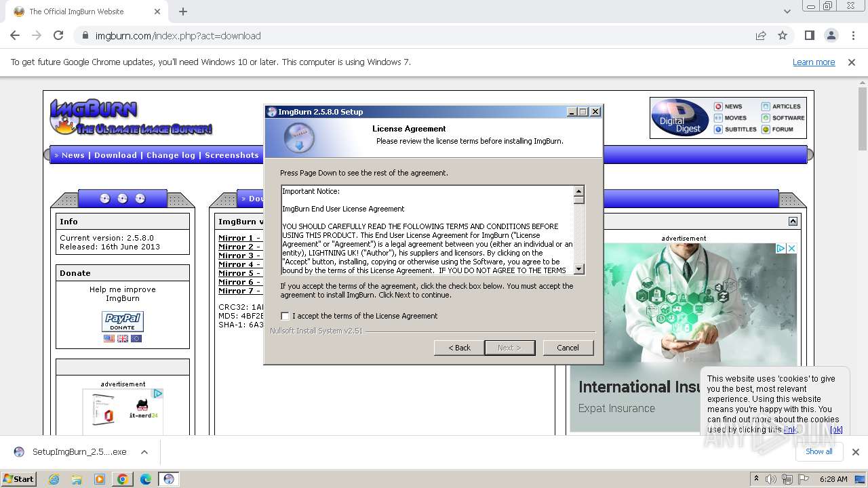Image resolution: width=868 pixels, height=488 pixels.
Task: Go forward in Chrome browser
Action: 37,36
